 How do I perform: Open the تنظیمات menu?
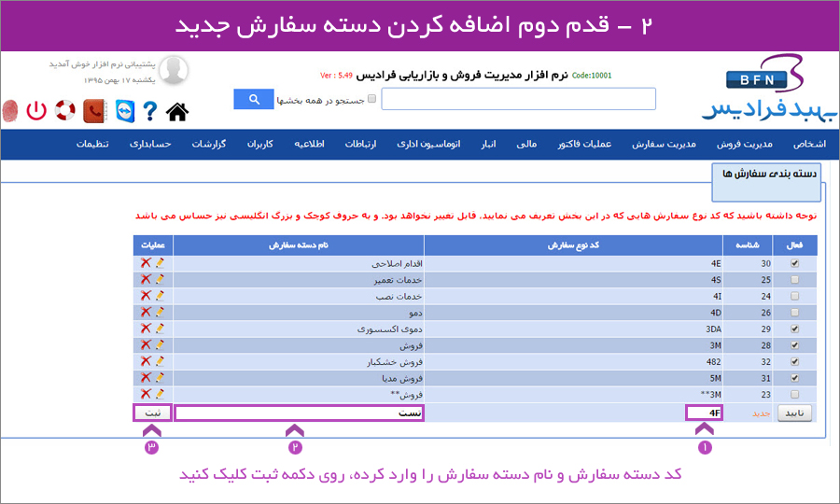[x=92, y=144]
